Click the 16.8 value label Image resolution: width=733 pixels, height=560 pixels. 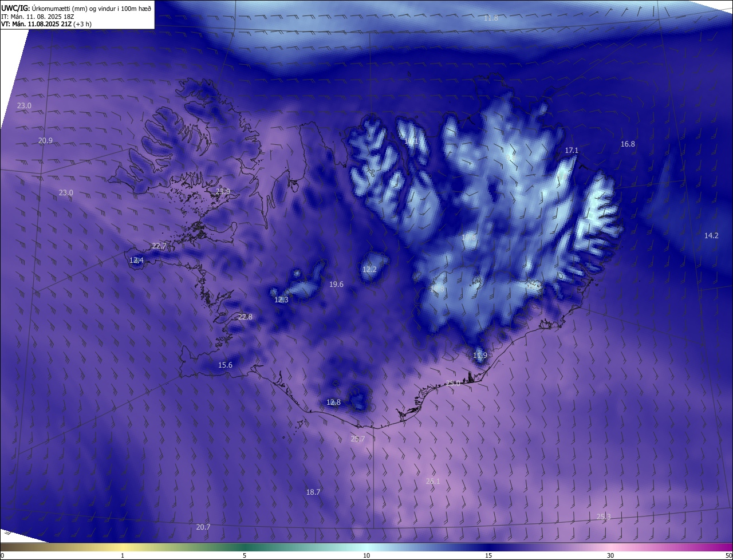tap(628, 144)
